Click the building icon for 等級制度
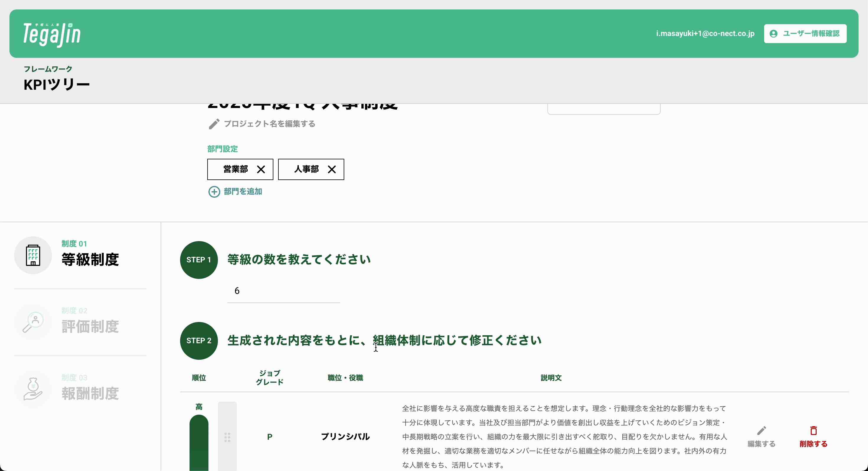The width and height of the screenshot is (868, 471). coord(33,255)
